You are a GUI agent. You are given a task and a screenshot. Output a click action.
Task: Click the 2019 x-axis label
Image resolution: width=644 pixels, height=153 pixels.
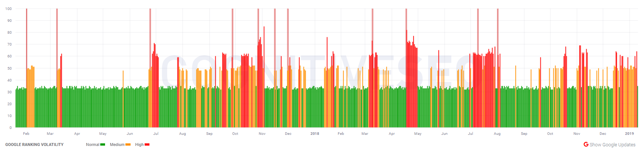(629, 133)
